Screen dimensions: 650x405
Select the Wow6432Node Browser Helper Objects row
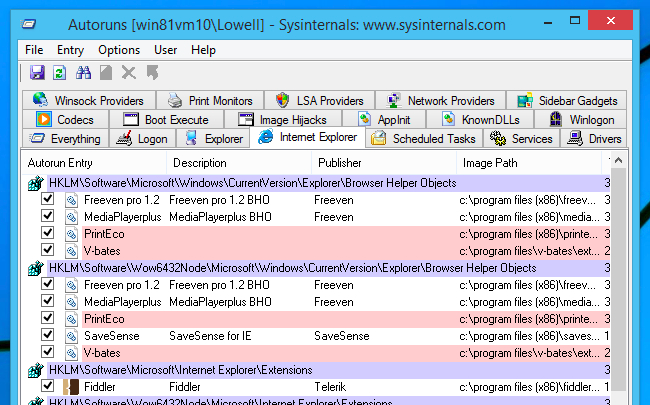tap(319, 268)
